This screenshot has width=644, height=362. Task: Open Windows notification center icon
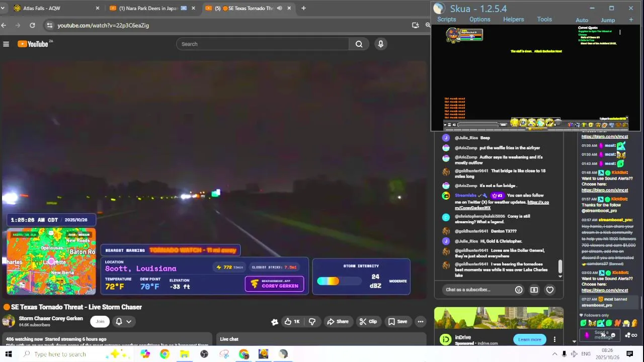(x=629, y=354)
